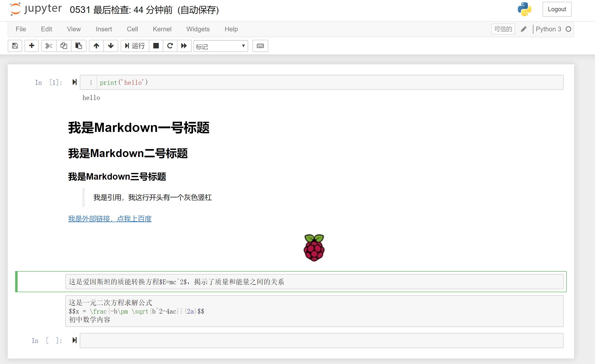Click the 可信的 trust indicator
The height and width of the screenshot is (364, 595).
pos(503,29)
